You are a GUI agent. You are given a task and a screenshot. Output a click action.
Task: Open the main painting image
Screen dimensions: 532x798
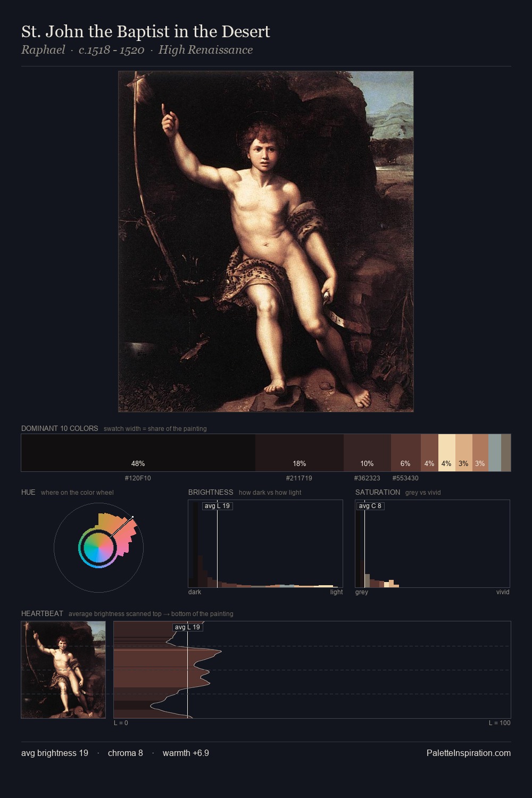266,242
